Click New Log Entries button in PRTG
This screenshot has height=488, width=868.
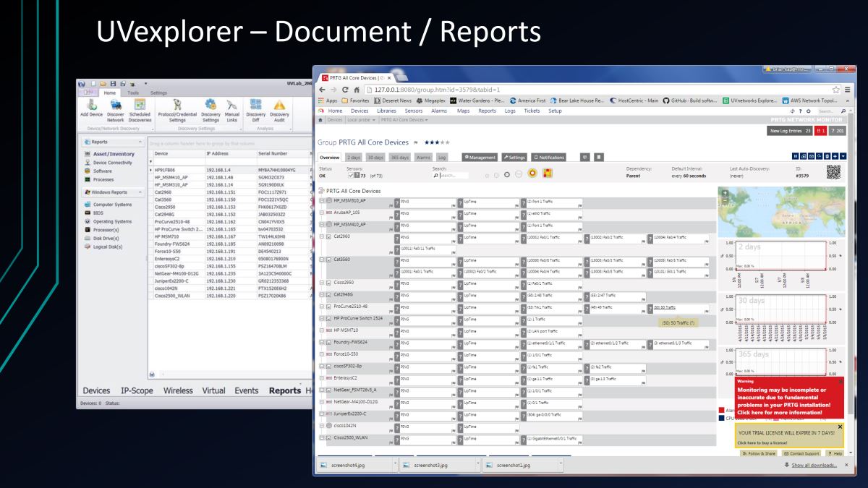coord(790,130)
